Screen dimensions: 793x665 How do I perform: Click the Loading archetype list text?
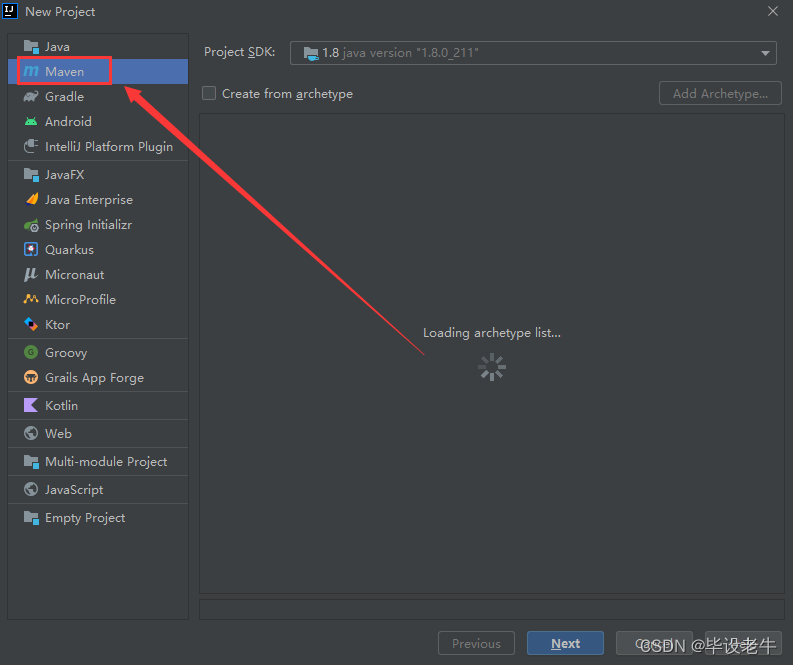[x=492, y=333]
